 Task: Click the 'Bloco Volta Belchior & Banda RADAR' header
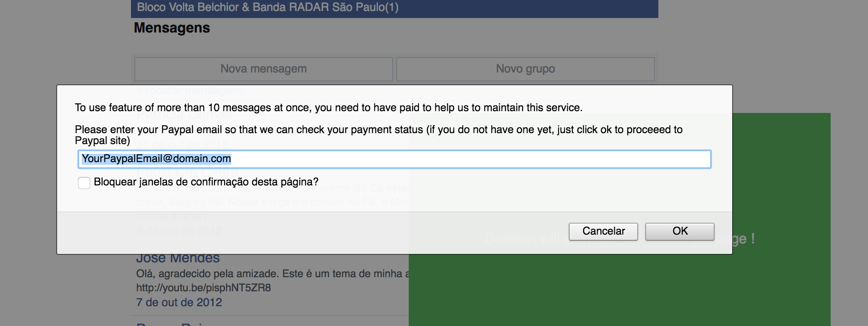click(268, 7)
